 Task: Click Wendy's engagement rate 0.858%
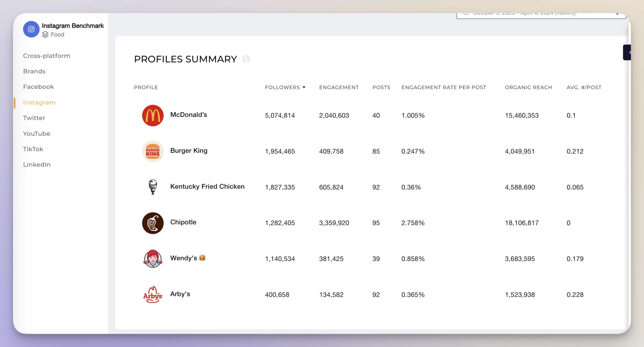tap(413, 259)
